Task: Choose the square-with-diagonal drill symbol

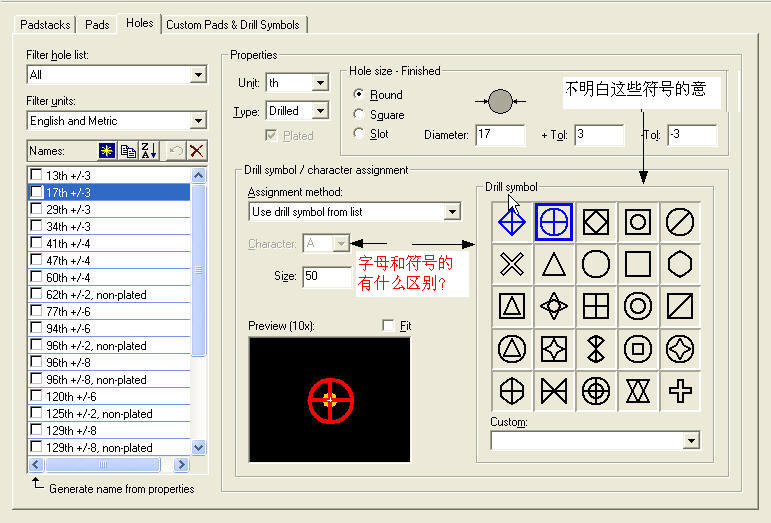Action: pos(680,307)
